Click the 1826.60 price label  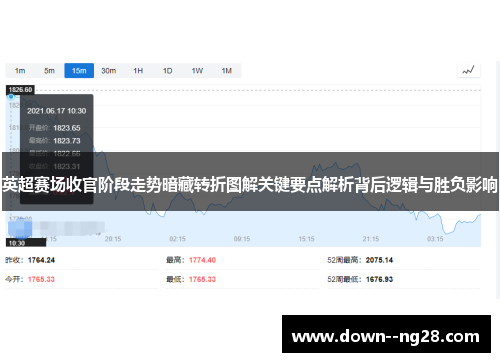pos(20,90)
